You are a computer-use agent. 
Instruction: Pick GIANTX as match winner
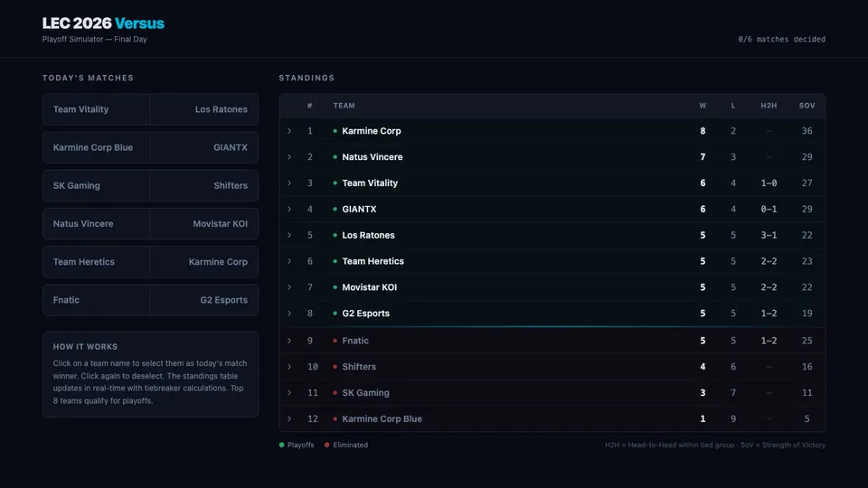204,147
